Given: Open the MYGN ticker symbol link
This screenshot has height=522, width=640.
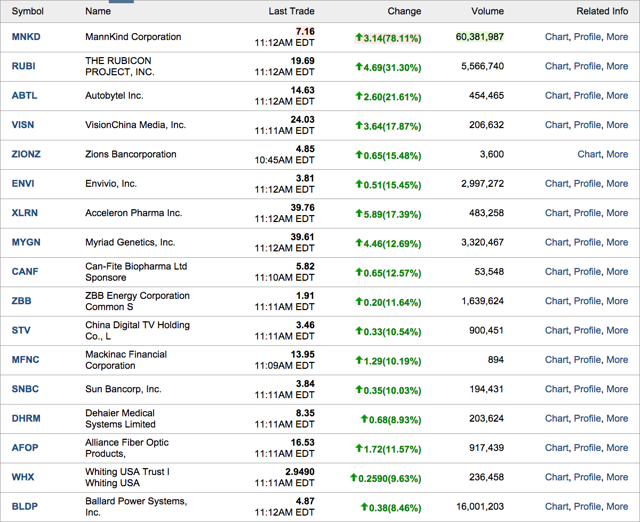Looking at the screenshot, I should click(26, 242).
